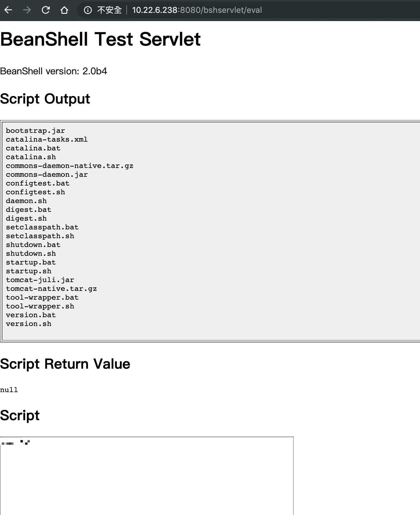This screenshot has height=515, width=420.
Task: Click the BeanShell version 2.0b4 text
Action: [54, 71]
